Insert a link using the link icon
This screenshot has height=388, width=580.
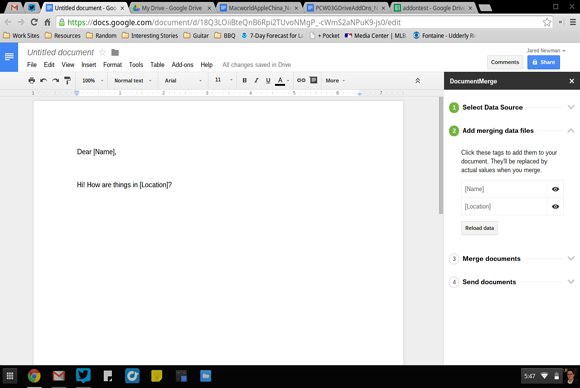click(301, 80)
